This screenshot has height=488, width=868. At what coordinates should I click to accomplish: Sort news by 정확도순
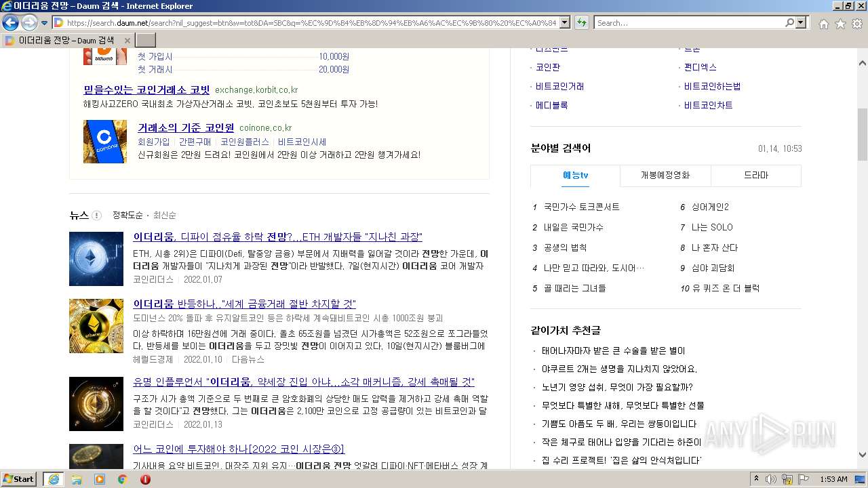pyautogui.click(x=127, y=216)
